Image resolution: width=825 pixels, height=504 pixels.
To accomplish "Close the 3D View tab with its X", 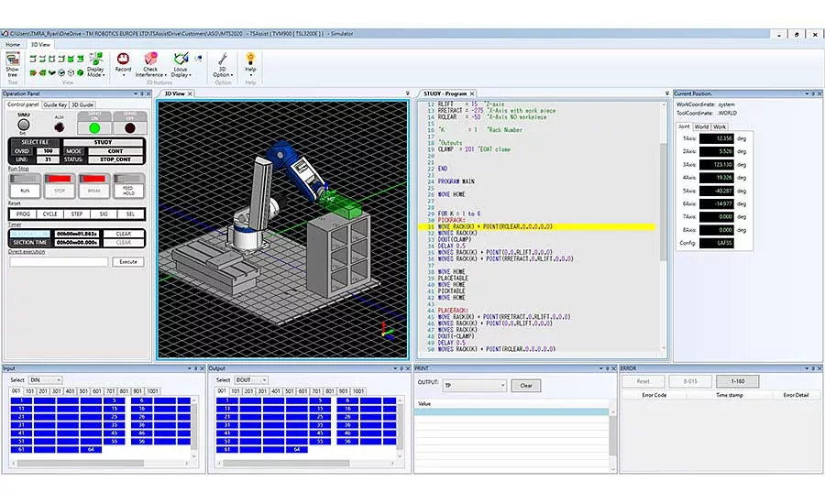I will (190, 93).
